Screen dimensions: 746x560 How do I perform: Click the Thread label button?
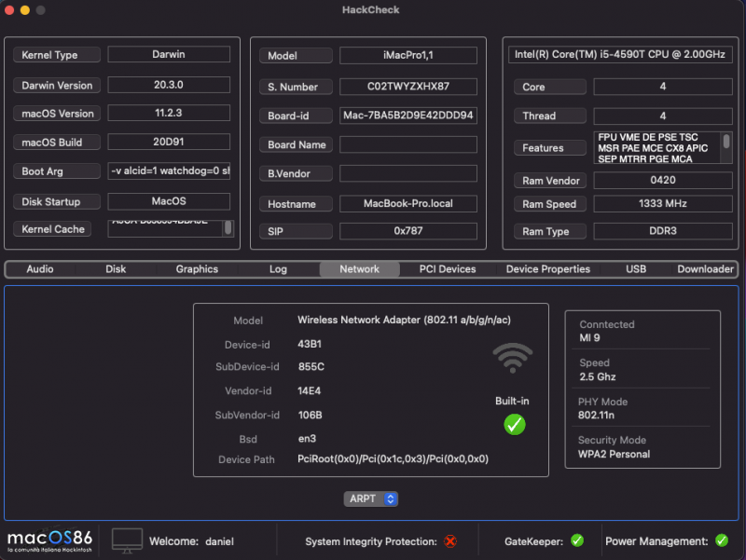click(x=550, y=116)
